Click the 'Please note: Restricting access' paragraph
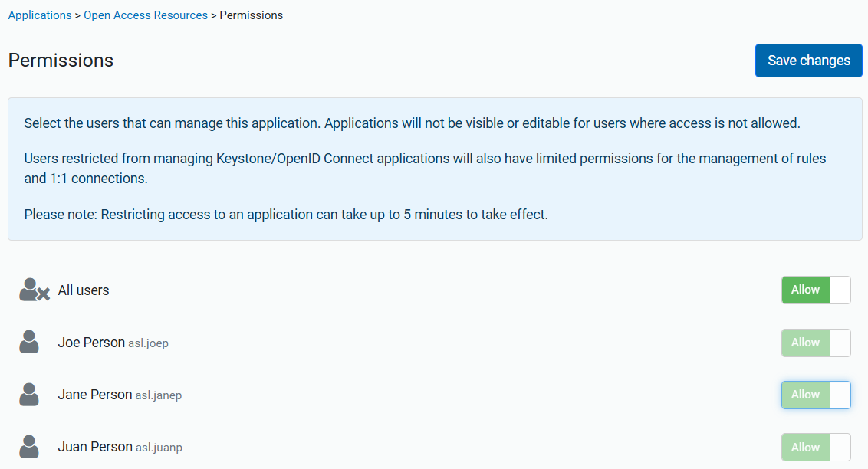868x469 pixels. tap(286, 215)
